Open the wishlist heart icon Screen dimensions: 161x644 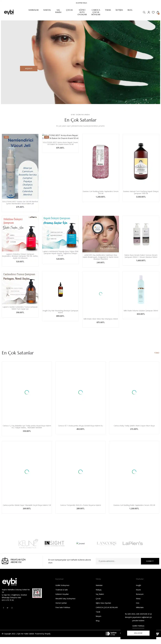point(153,12)
